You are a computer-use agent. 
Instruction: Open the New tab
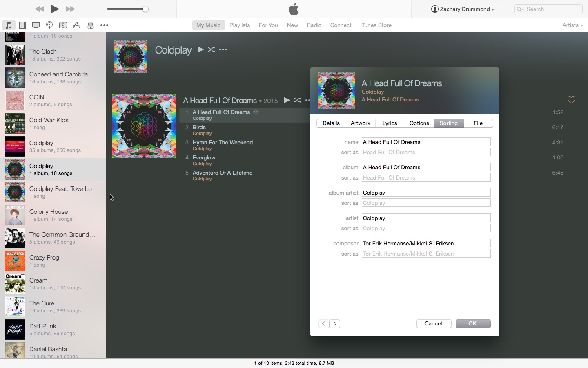[x=292, y=25]
